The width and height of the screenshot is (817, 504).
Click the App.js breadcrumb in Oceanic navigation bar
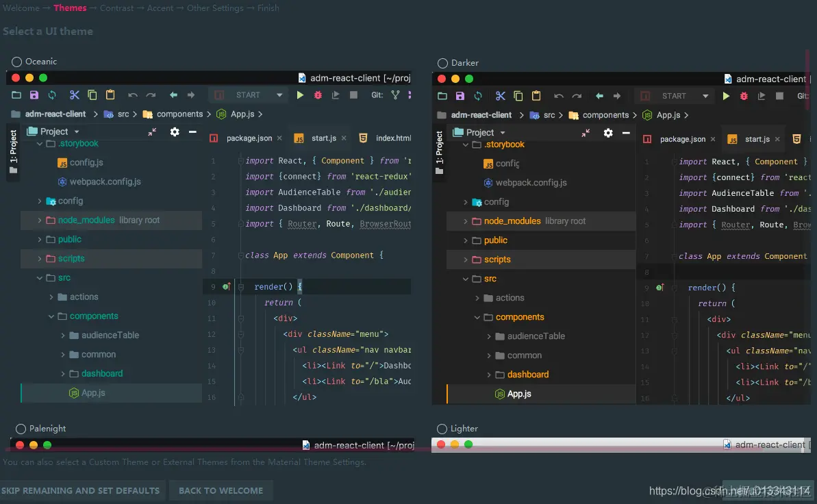[x=242, y=114]
